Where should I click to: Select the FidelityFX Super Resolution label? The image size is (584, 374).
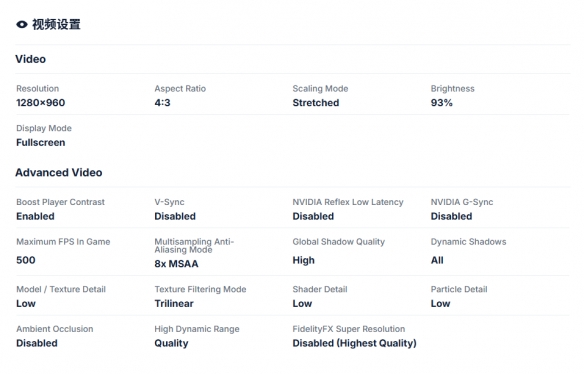(349, 329)
